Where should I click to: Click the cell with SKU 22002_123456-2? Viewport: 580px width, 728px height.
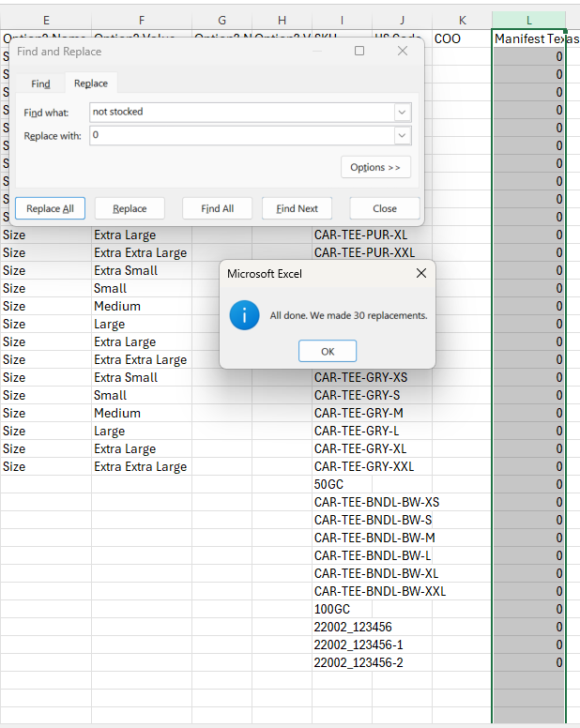pos(359,662)
